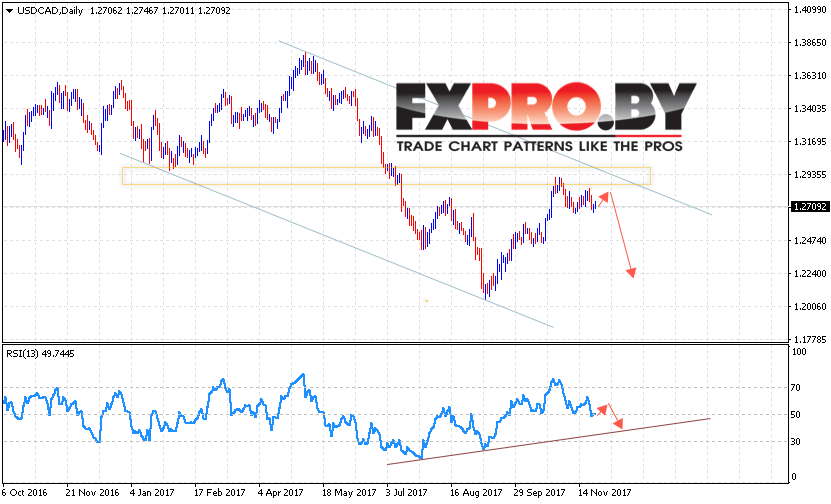831x504 pixels.
Task: Click RSI scale value 100
Action: [799, 351]
